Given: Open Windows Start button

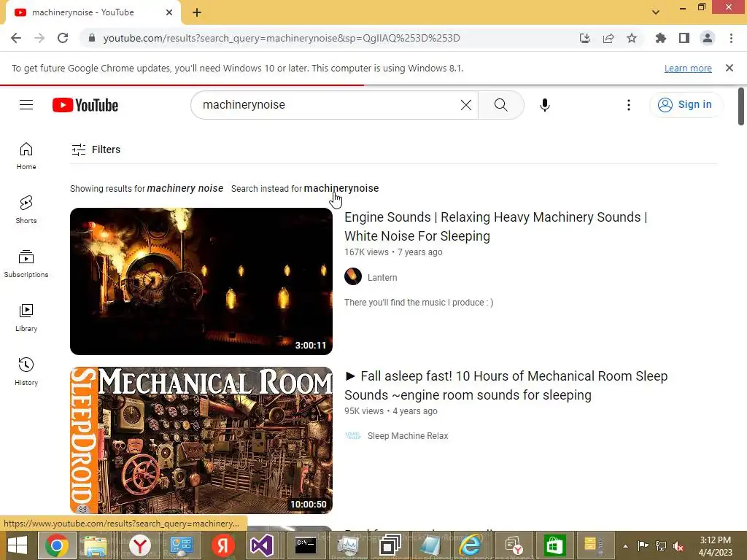Looking at the screenshot, I should pyautogui.click(x=18, y=545).
